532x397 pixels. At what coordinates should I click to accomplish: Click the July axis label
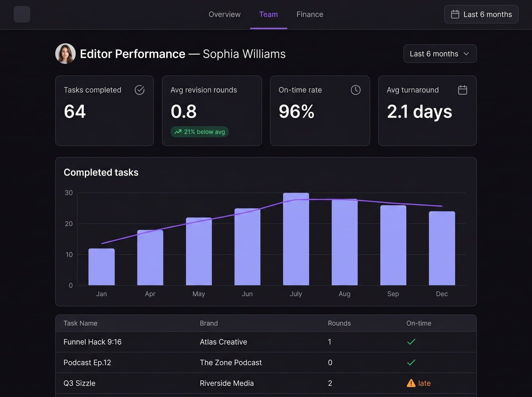(x=296, y=294)
